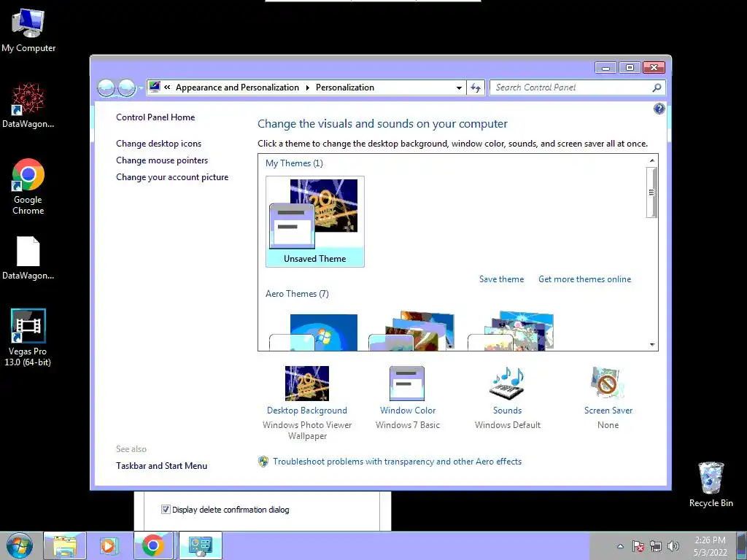This screenshot has height=560, width=747.
Task: Open Vegas Pro 13.0 desktop shortcut
Action: pyautogui.click(x=28, y=337)
